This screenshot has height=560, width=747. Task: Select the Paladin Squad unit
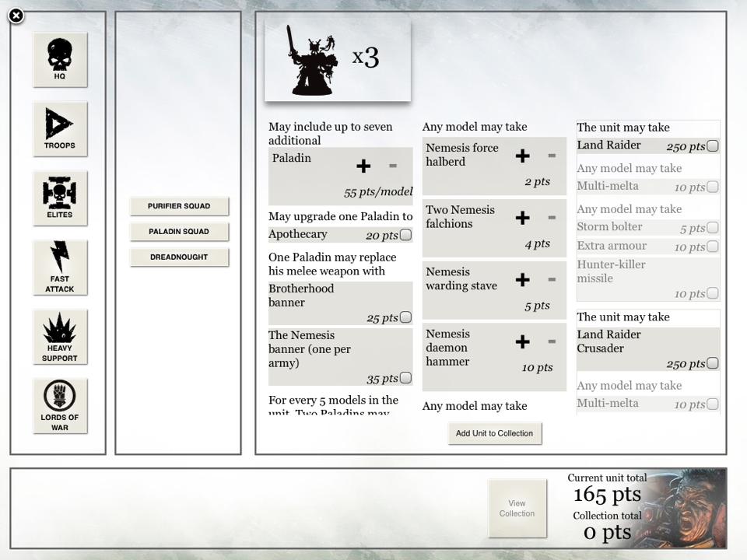[x=179, y=232]
